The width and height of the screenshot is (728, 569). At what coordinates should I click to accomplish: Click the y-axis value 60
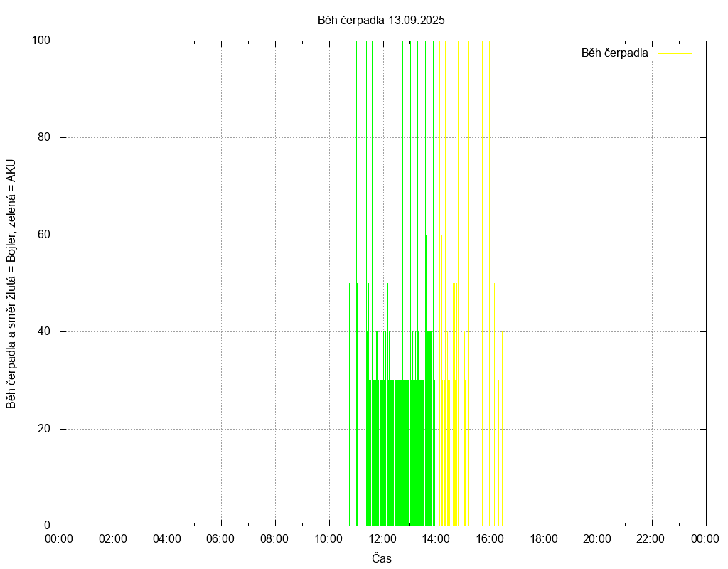(x=44, y=235)
